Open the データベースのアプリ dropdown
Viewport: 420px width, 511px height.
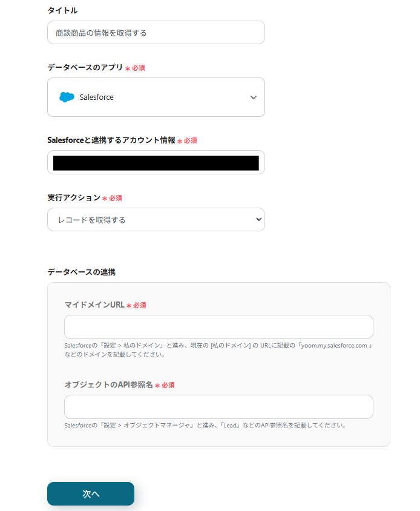pos(156,97)
